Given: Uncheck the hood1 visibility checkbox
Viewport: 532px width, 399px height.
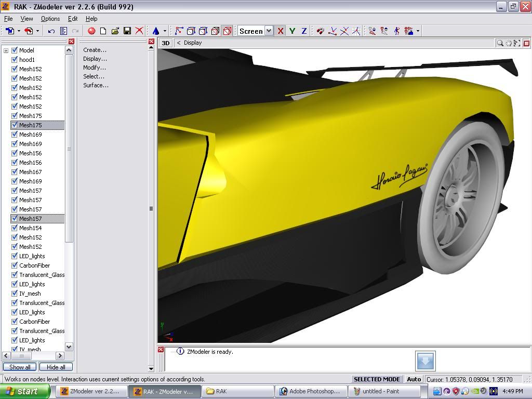Looking at the screenshot, I should coord(15,60).
